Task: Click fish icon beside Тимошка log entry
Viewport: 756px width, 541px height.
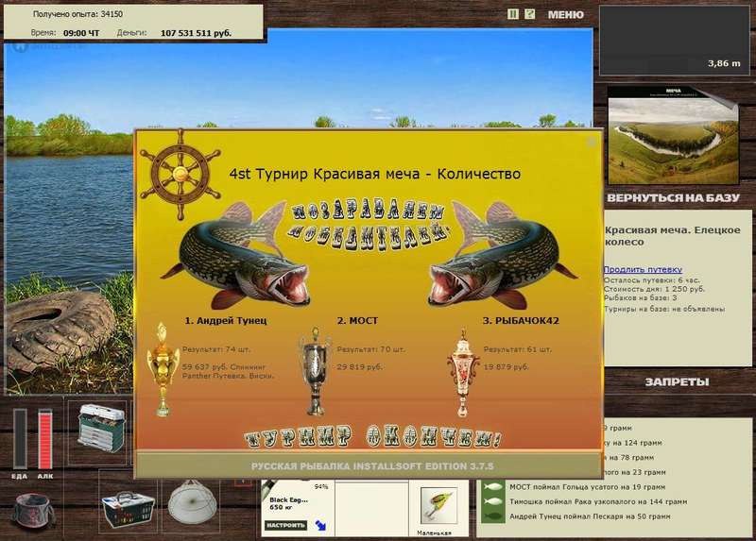Action: click(493, 501)
